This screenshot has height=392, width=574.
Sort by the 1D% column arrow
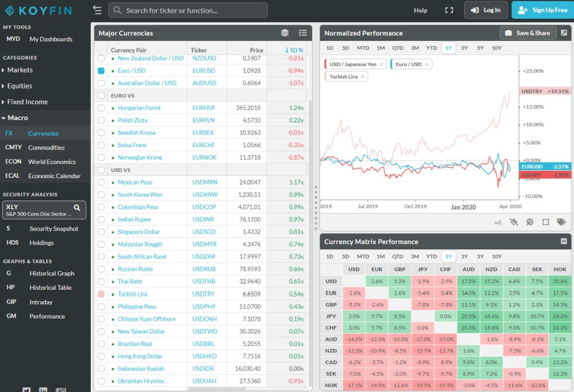click(287, 50)
